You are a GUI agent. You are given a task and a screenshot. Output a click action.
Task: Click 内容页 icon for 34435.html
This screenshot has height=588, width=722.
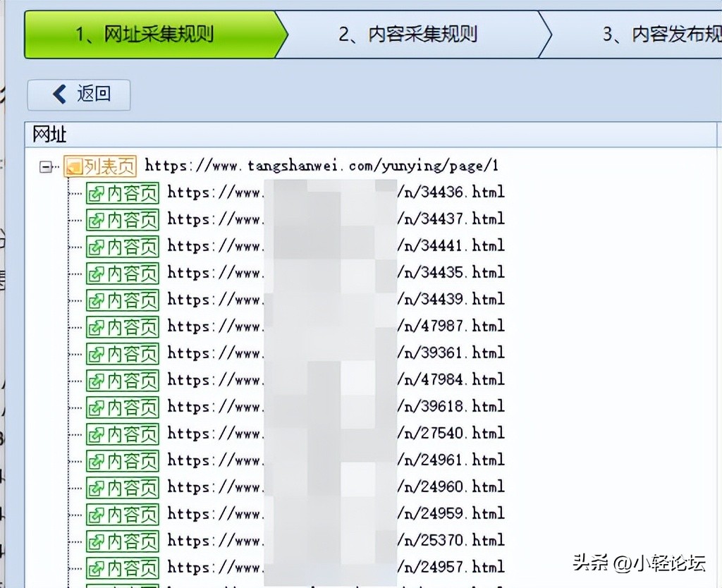point(123,273)
